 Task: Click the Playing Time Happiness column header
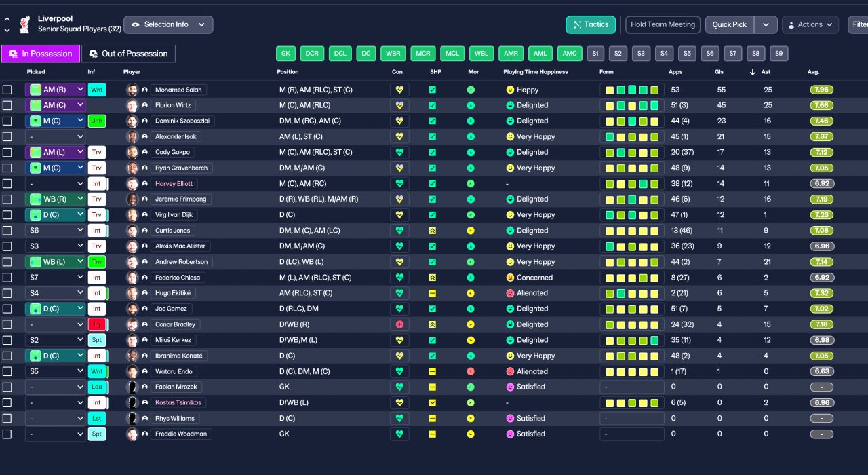pos(536,72)
